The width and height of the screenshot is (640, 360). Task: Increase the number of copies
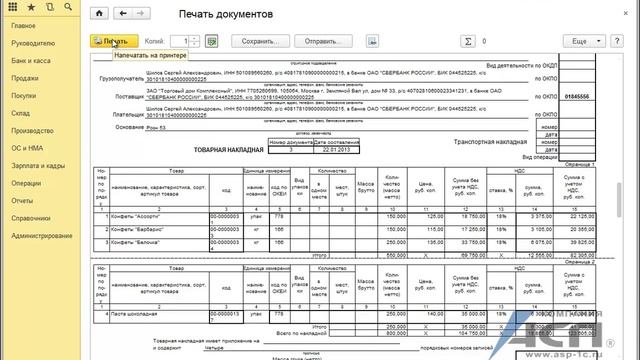195,38
